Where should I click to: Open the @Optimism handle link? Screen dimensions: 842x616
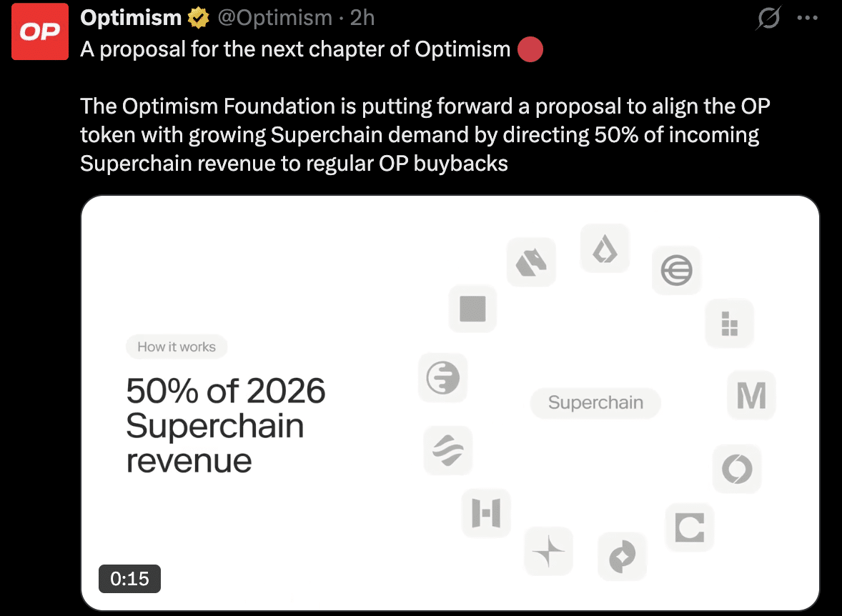(274, 18)
